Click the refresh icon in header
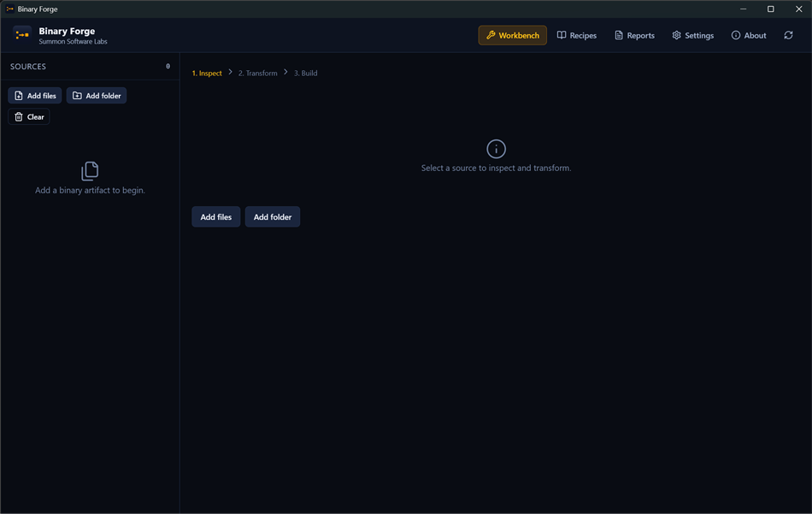Screen dimensions: 812x514 pos(788,35)
